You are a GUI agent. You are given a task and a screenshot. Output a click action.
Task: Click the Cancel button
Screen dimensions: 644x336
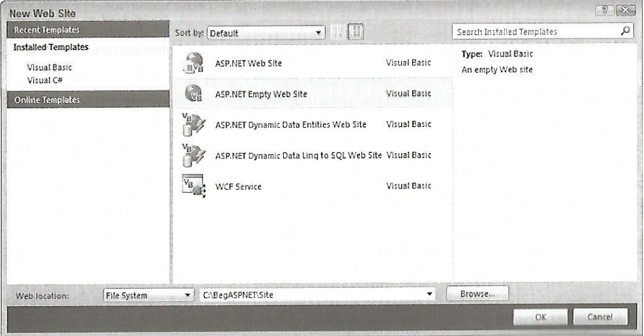(600, 316)
